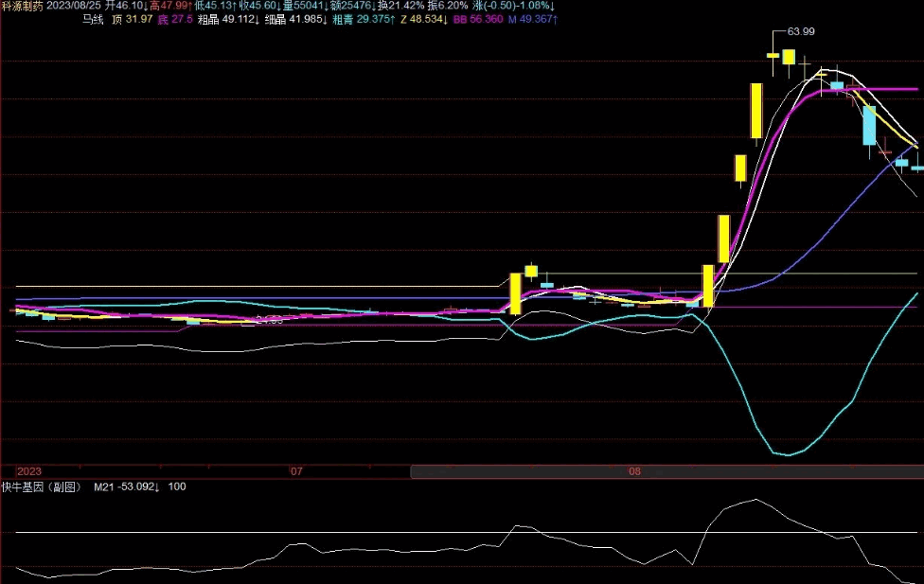Screen dimensions: 924x584
Task: Click the volume value 量55041
Action: coord(305,6)
